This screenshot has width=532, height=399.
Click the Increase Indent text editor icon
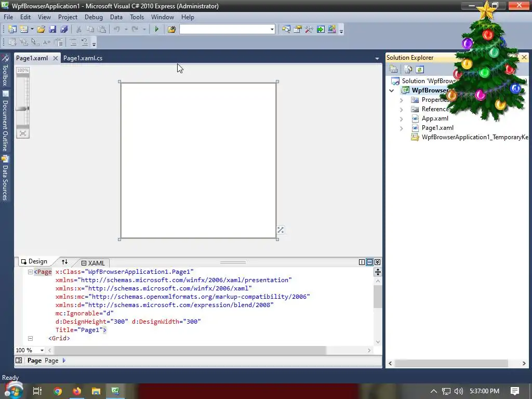(73, 42)
